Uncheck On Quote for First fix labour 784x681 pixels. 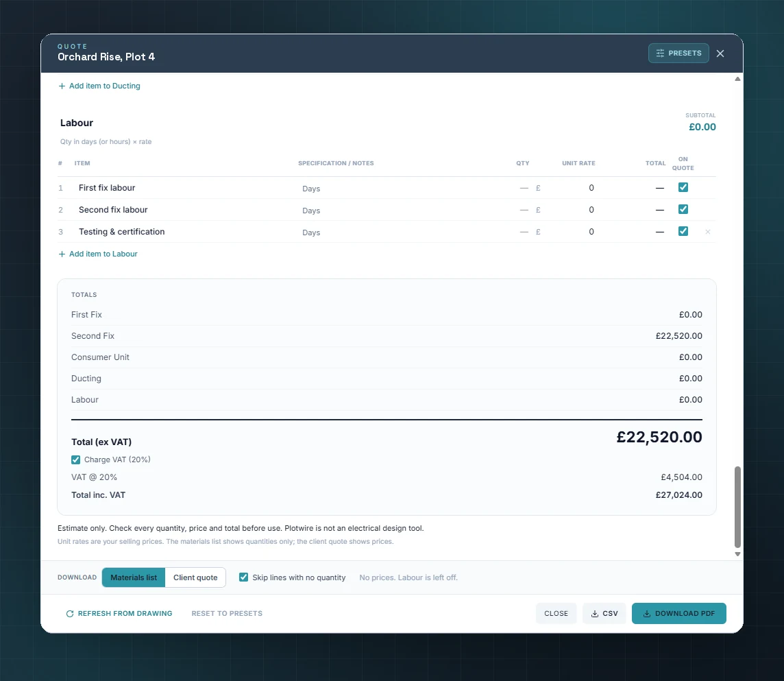683,187
